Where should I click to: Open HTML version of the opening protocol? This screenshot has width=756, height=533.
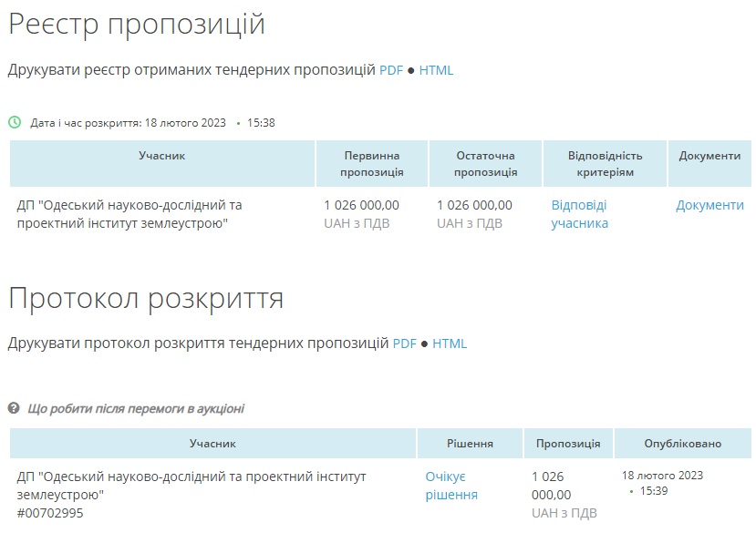[450, 343]
